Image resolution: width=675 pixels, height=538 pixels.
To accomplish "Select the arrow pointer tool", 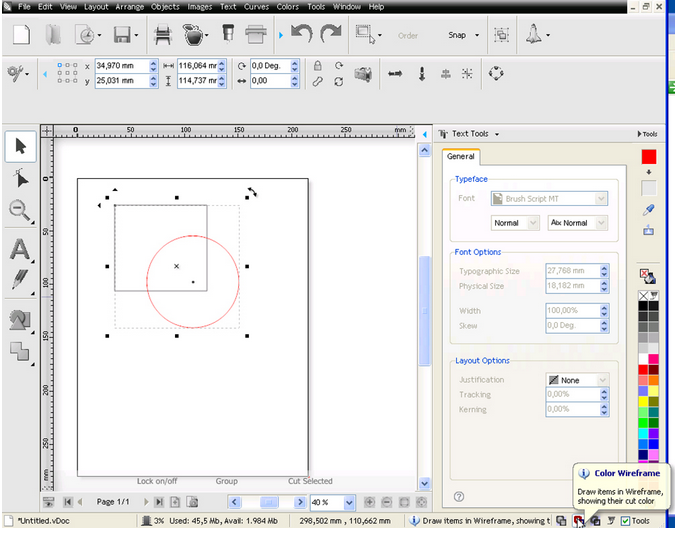I will click(x=20, y=146).
